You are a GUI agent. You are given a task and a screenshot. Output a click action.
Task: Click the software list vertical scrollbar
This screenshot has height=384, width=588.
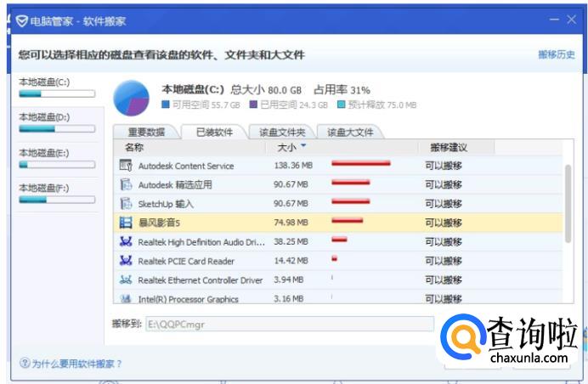click(x=568, y=204)
